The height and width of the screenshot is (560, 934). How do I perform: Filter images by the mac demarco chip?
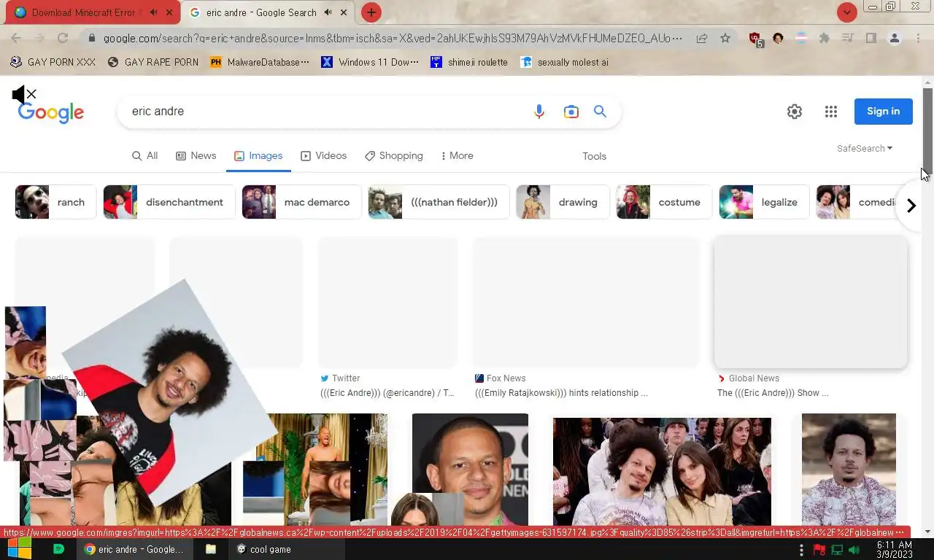tap(301, 202)
